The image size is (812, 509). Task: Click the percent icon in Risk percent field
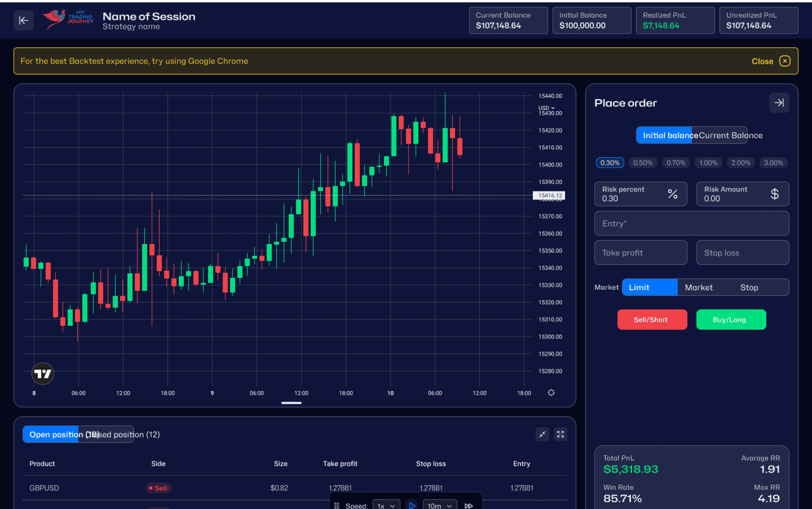tap(673, 194)
